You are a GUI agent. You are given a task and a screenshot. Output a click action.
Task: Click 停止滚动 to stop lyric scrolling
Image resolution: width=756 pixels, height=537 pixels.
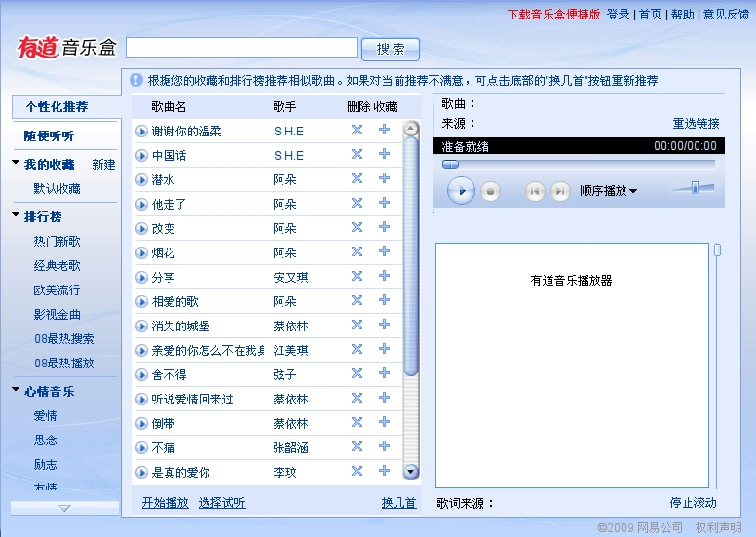click(694, 503)
